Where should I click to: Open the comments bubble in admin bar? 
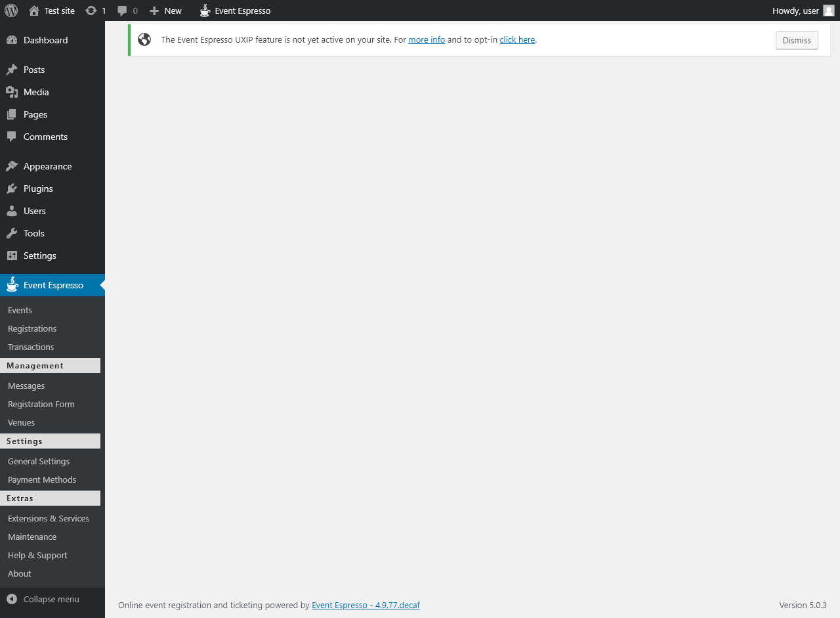tap(127, 11)
